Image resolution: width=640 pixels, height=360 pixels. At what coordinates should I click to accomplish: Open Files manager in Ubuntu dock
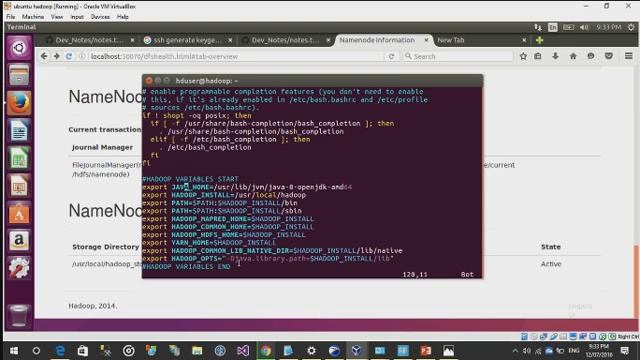[19, 75]
